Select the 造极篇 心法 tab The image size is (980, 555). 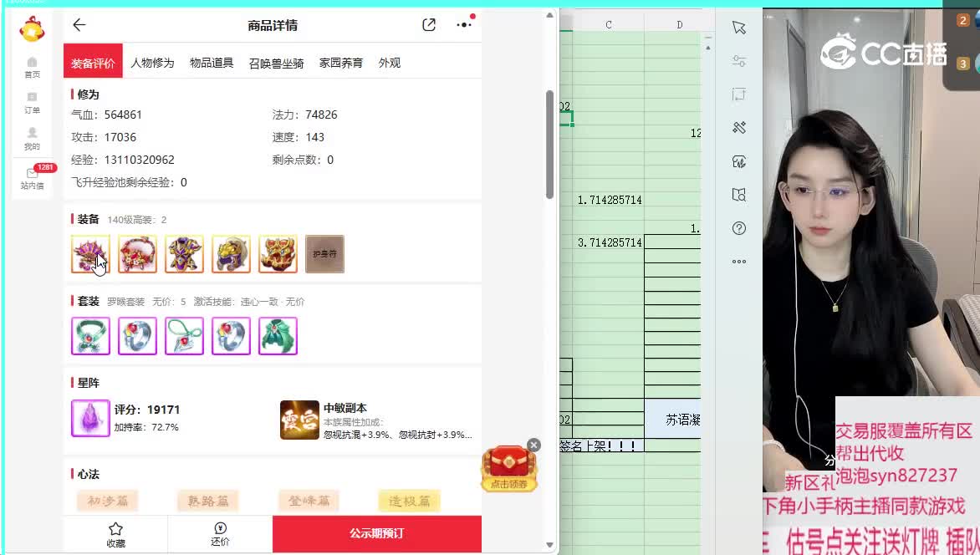410,501
